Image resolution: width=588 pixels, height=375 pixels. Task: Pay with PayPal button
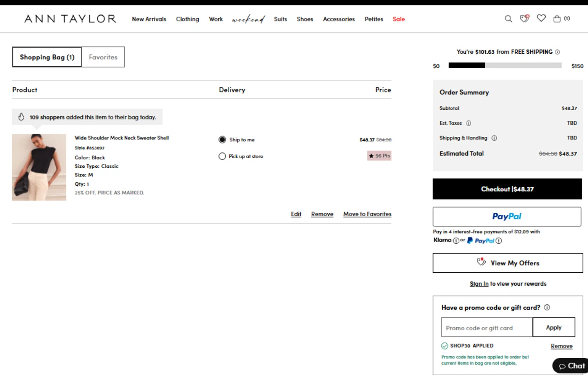pyautogui.click(x=507, y=217)
